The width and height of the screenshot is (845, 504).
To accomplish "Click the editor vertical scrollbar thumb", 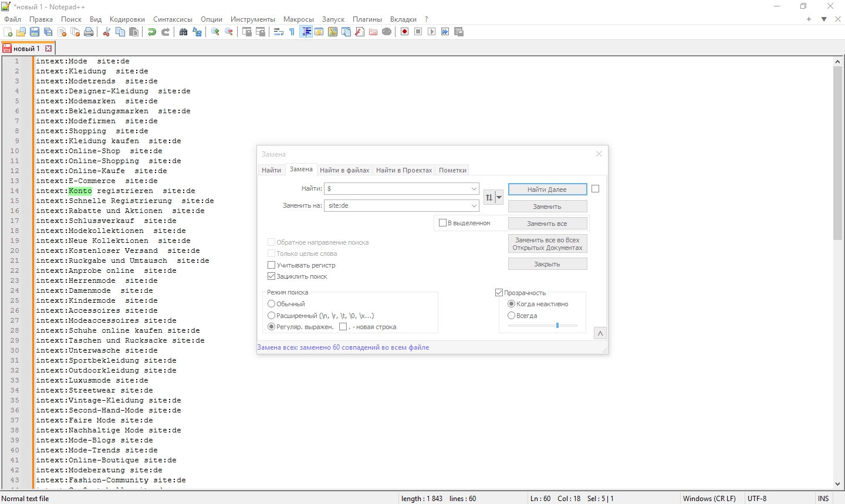I will 837,153.
